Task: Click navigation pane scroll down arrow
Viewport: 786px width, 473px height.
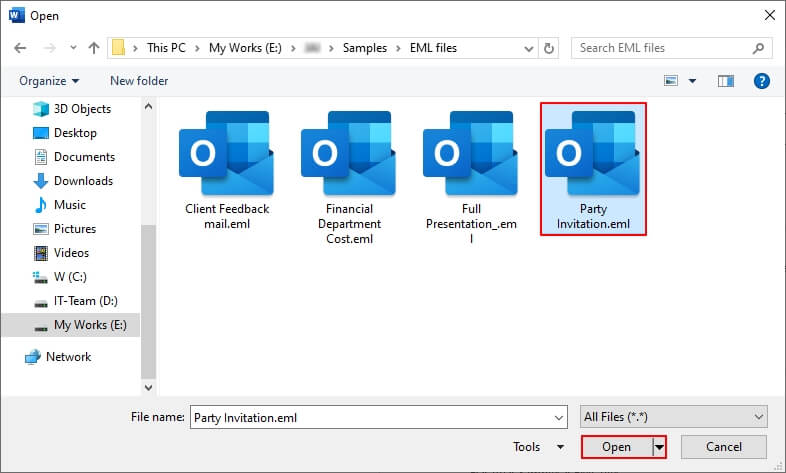Action: tap(148, 387)
